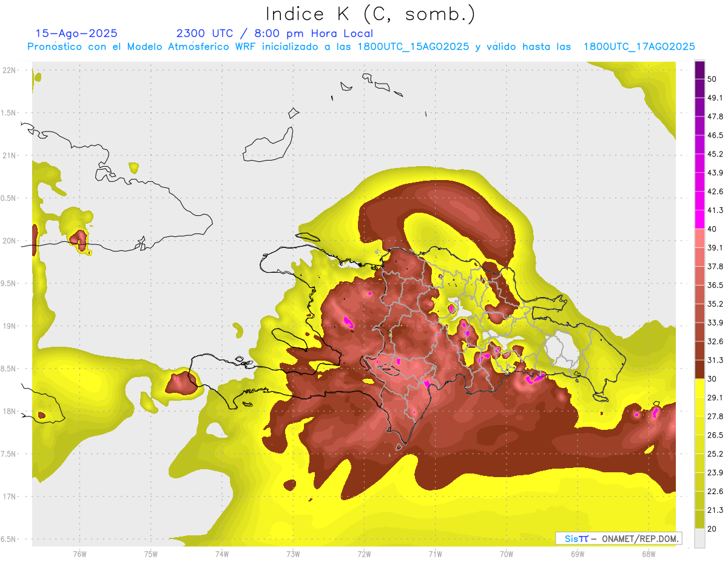Viewport: 728px width, 562px height.
Task: Select the color scale label "41.3"
Action: [x=715, y=210]
